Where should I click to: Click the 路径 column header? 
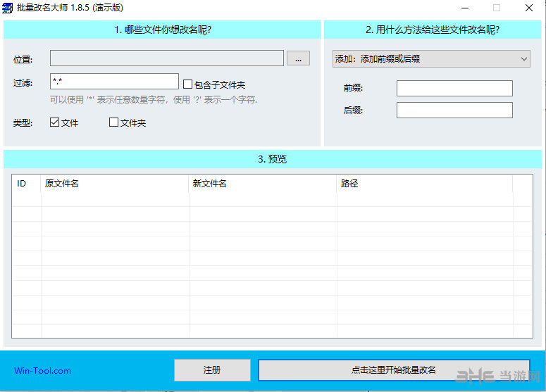point(425,183)
